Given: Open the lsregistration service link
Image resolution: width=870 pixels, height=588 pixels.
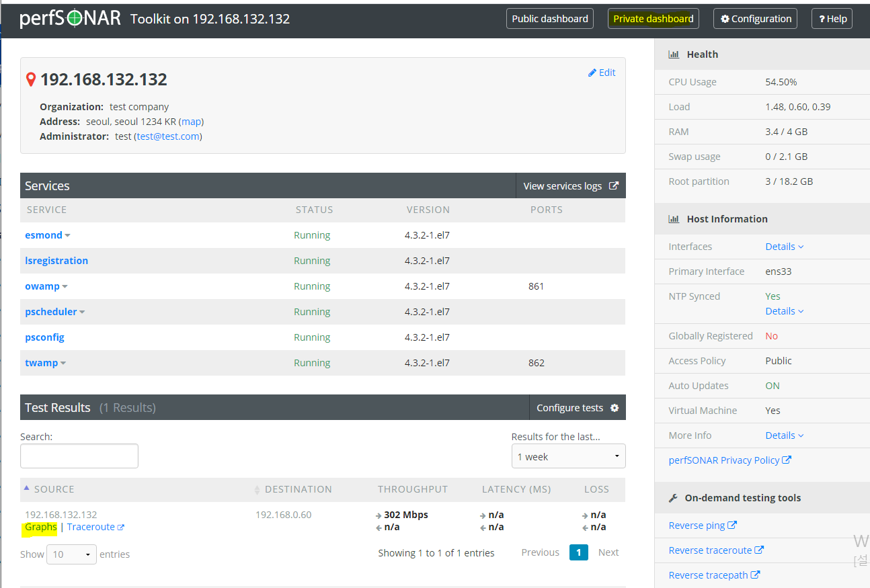Looking at the screenshot, I should tap(56, 261).
